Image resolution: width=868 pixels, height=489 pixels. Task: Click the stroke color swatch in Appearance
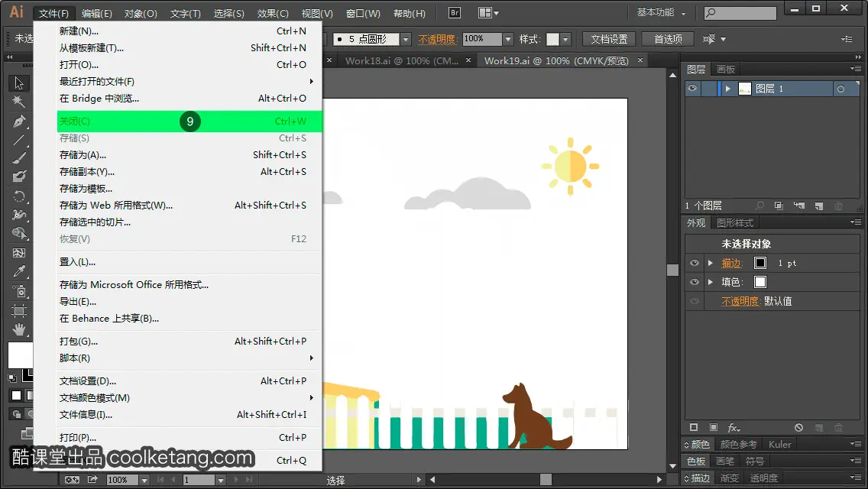click(x=760, y=263)
